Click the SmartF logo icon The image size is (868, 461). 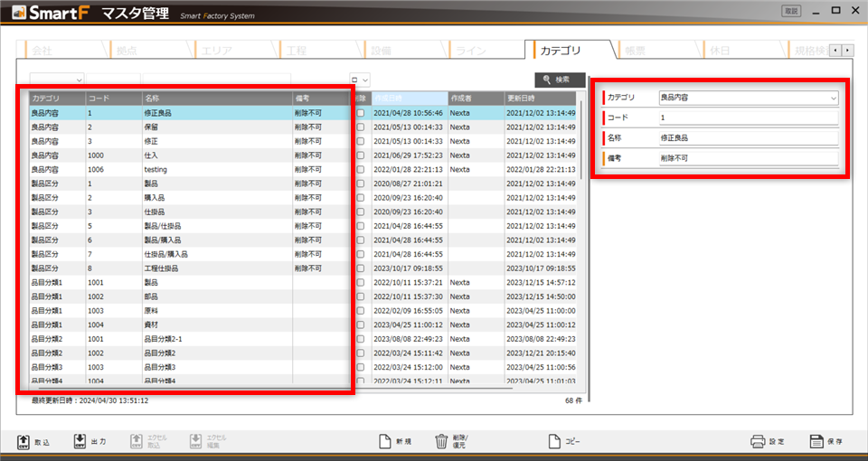16,13
